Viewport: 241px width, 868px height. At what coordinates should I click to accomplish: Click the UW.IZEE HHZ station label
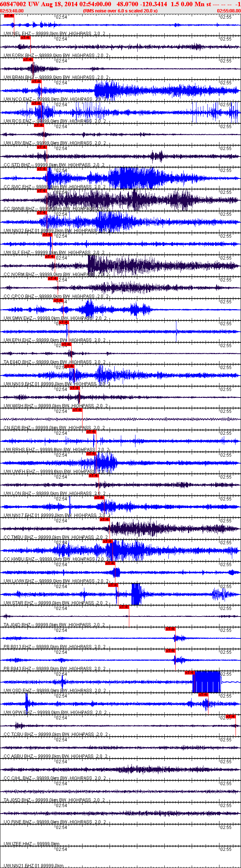pos(18,844)
